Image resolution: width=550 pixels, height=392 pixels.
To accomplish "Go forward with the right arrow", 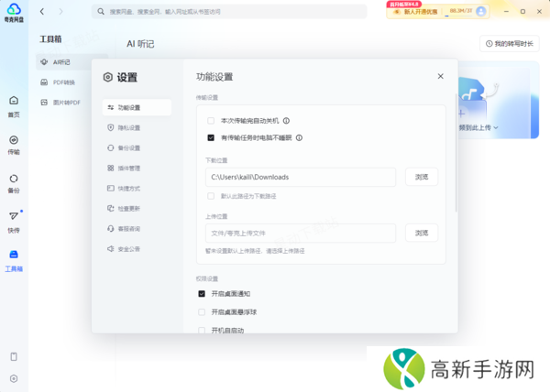I will click(61, 12).
